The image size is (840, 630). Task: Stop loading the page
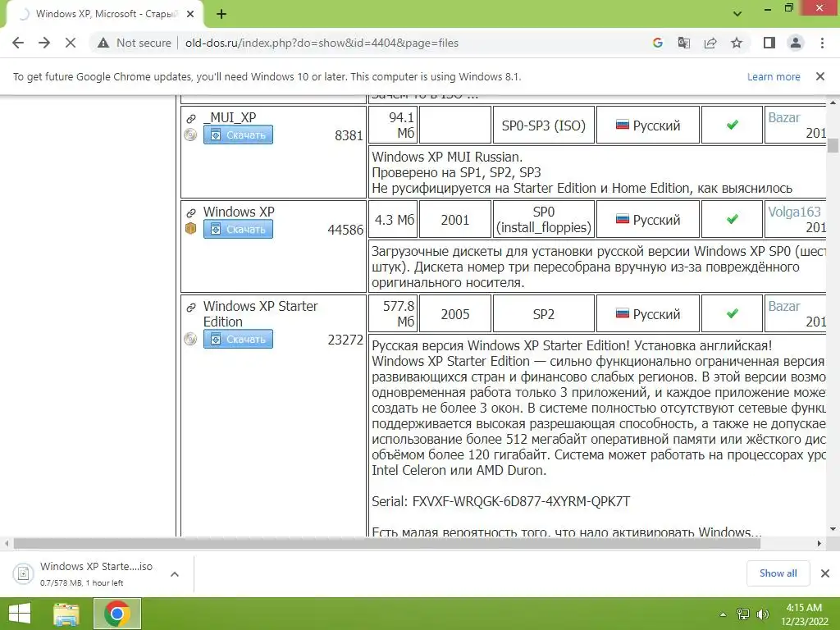pyautogui.click(x=71, y=43)
